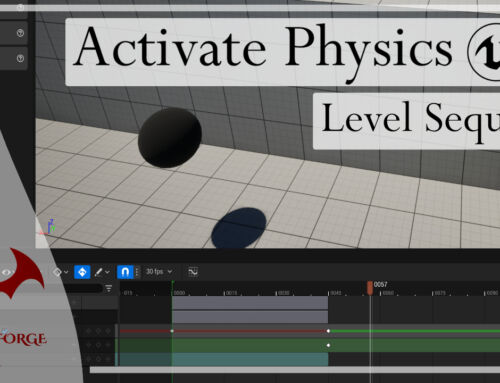Select the pencil edit tool icon
The width and height of the screenshot is (500, 383).
coord(98,272)
